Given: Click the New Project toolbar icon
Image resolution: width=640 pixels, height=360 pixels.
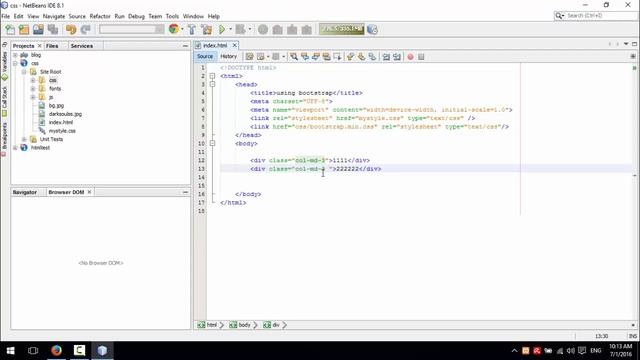Looking at the screenshot, I should 24,29.
